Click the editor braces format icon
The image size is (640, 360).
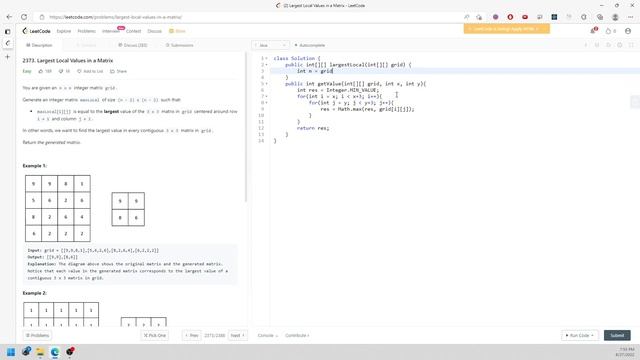597,45
